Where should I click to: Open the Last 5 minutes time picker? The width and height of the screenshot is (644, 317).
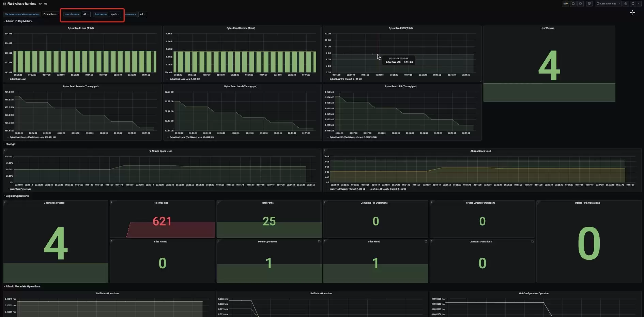click(608, 4)
